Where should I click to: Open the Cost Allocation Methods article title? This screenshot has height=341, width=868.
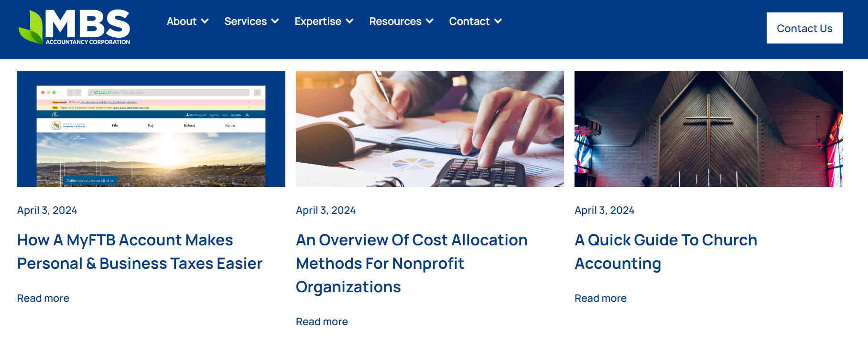click(x=411, y=263)
